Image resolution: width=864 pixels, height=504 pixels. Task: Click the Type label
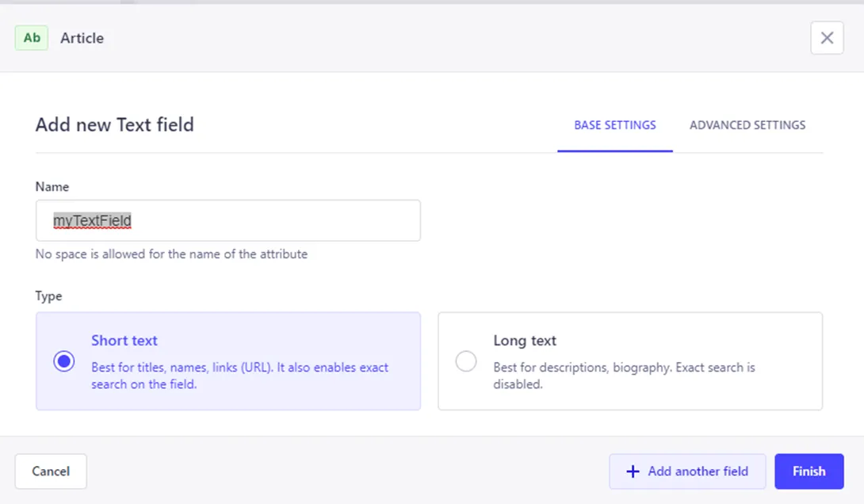click(48, 296)
